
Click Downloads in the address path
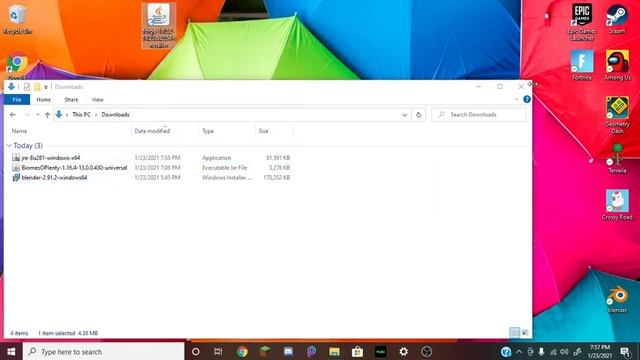[x=116, y=115]
